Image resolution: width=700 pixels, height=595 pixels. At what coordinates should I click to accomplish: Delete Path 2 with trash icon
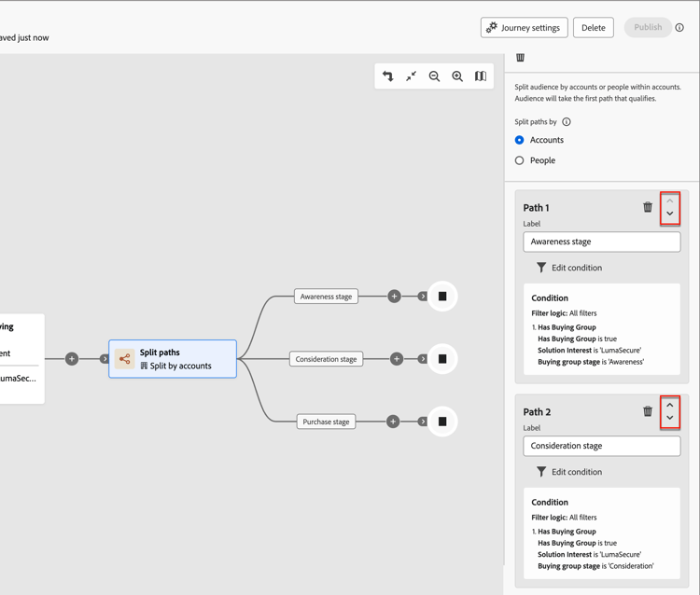pos(648,411)
